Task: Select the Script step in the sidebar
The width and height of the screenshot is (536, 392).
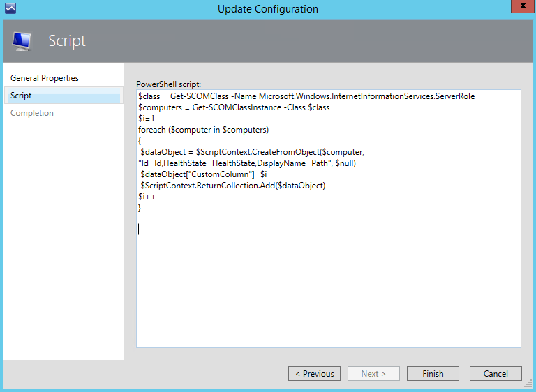Action: pos(21,96)
